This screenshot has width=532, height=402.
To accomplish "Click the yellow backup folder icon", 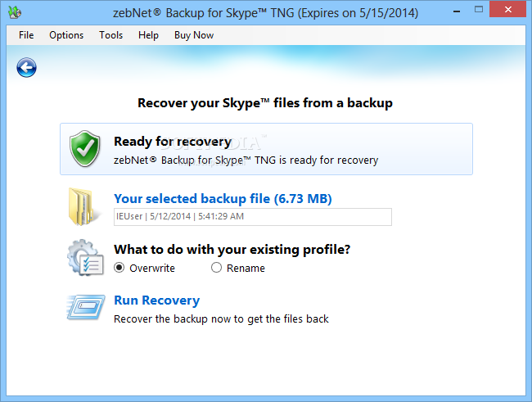I will [x=84, y=206].
